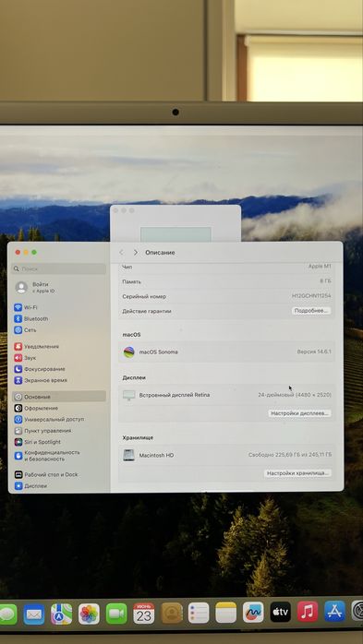This screenshot has height=644, width=363.
Task: Select Основные in the sidebar
Action: tap(59, 397)
